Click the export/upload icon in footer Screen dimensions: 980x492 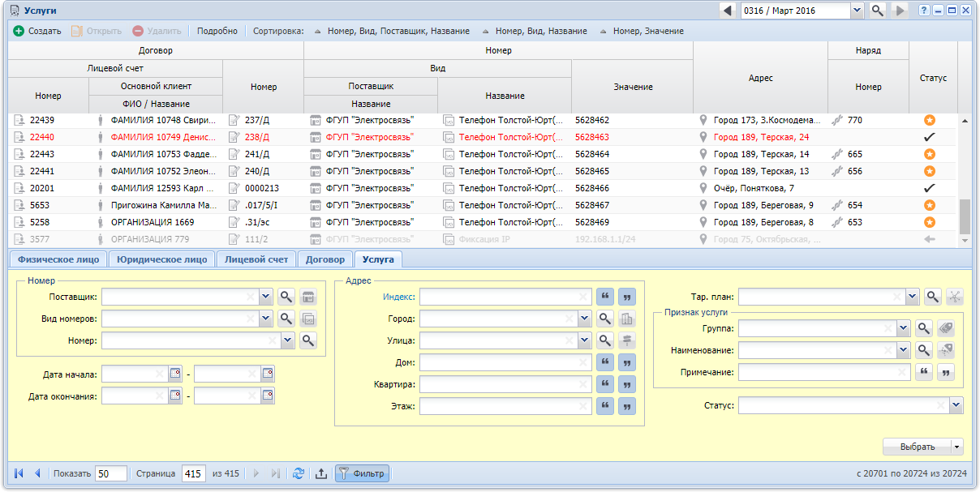(x=320, y=473)
